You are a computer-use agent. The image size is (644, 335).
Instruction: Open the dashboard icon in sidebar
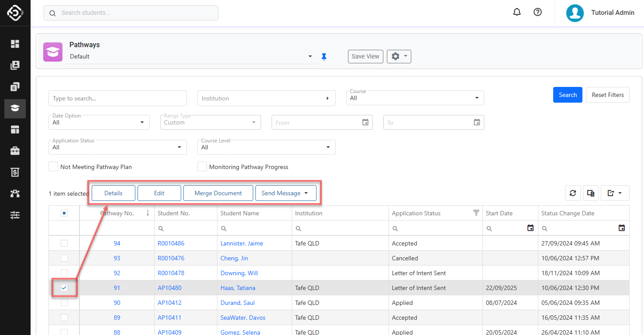tap(15, 44)
